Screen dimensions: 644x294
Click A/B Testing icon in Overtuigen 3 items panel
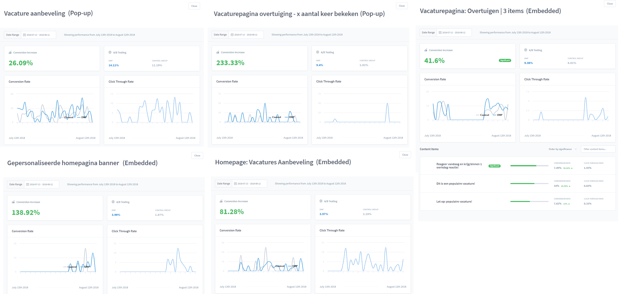(x=526, y=50)
